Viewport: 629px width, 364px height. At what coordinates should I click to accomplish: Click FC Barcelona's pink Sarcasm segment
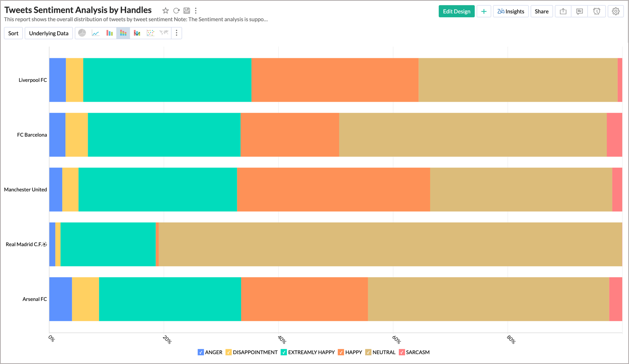click(615, 135)
